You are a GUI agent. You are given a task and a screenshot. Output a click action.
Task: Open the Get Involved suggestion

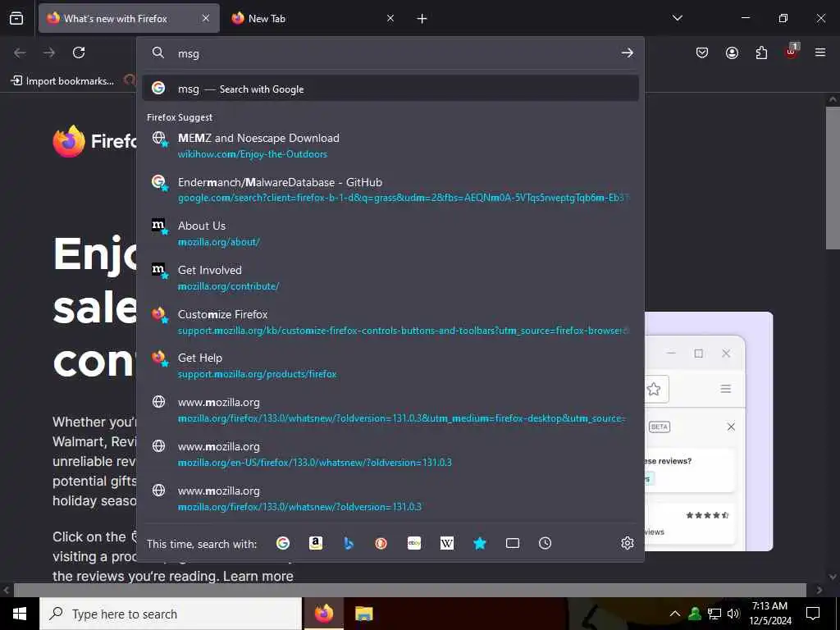[x=390, y=278]
